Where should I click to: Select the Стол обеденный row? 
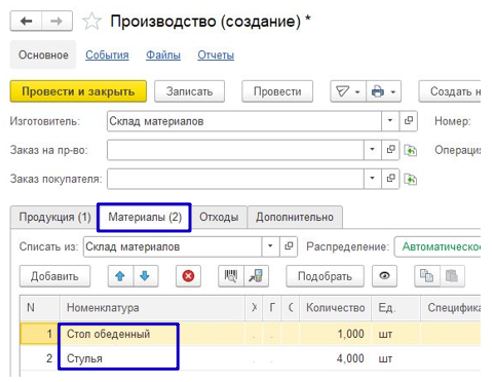250,334
